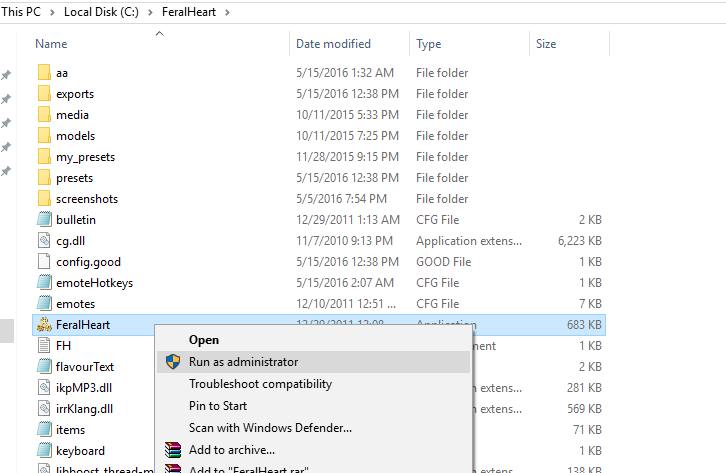726x473 pixels.
Task: Click the file name "flavourText"
Action: tap(85, 367)
